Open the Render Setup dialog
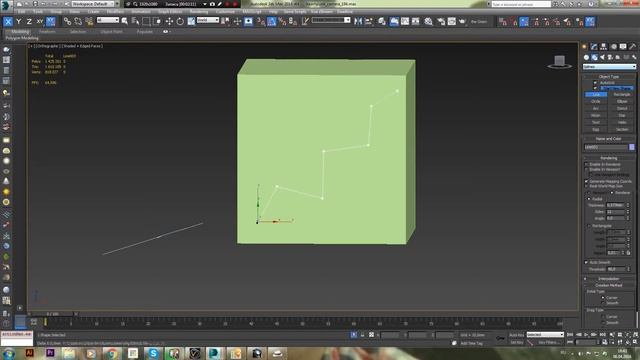640x360 pixels. 441,21
